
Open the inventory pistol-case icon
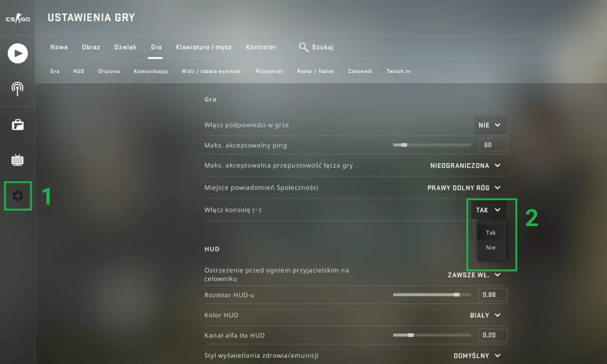click(18, 125)
